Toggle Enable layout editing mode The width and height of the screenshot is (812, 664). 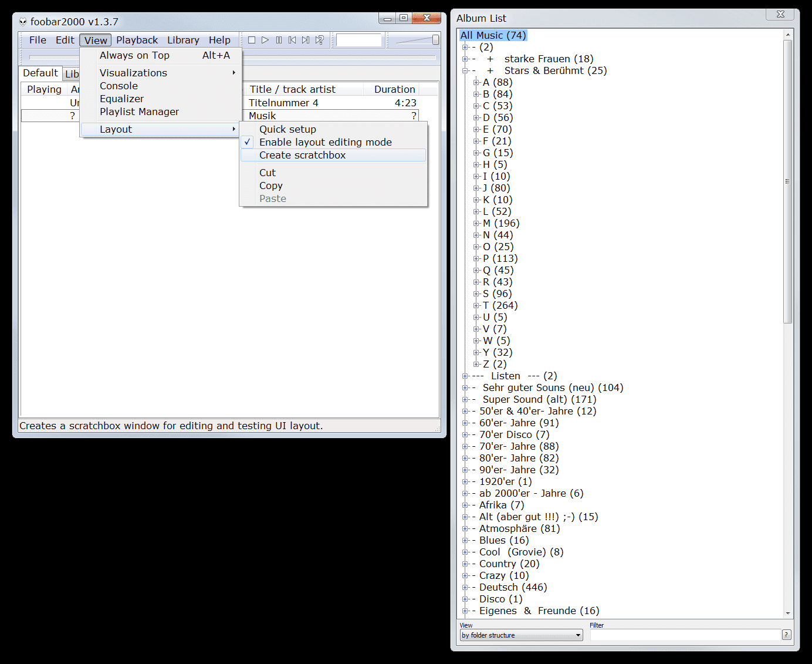(x=333, y=142)
